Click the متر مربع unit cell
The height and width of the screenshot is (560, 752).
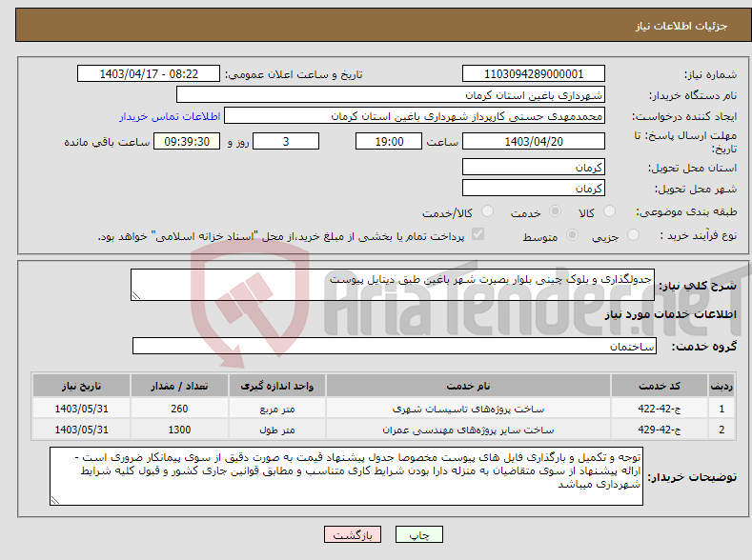[277, 409]
